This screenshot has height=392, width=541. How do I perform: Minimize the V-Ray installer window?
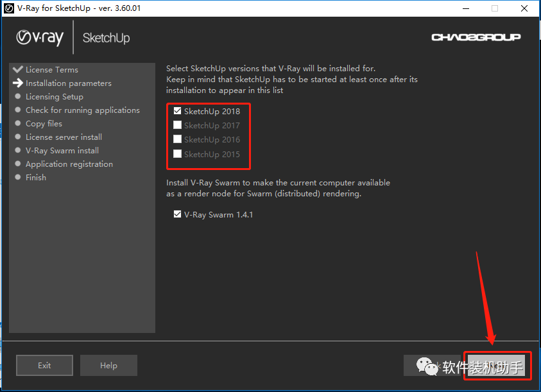point(466,8)
